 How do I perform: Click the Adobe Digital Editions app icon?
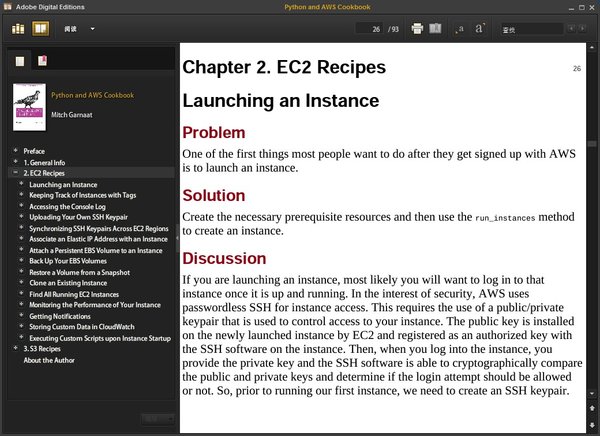7,7
